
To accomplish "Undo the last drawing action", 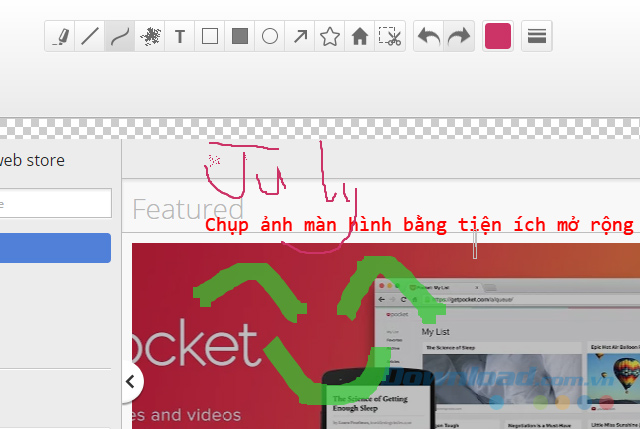I will [429, 36].
